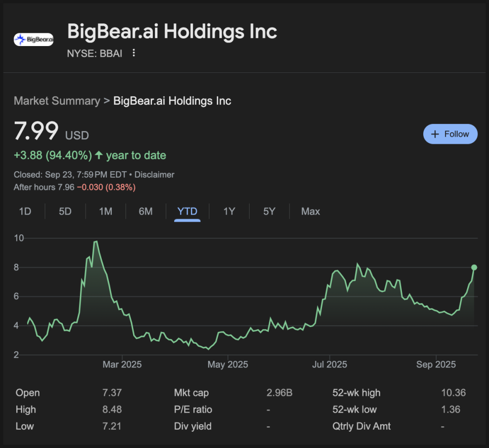Switch chart to 1Y range
Image resolution: width=489 pixels, height=448 pixels.
tap(229, 212)
